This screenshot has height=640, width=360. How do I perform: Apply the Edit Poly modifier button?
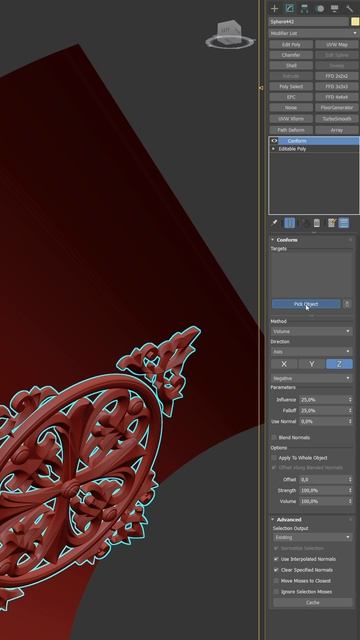tap(291, 44)
